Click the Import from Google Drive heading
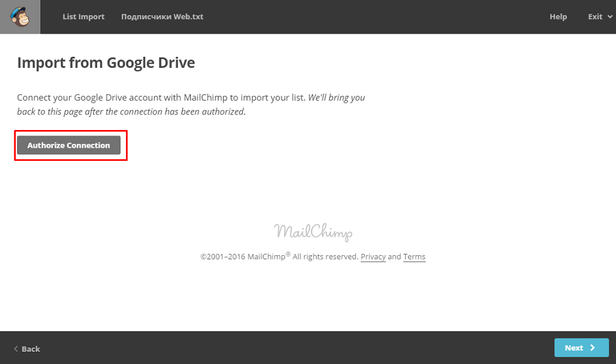 pyautogui.click(x=106, y=63)
